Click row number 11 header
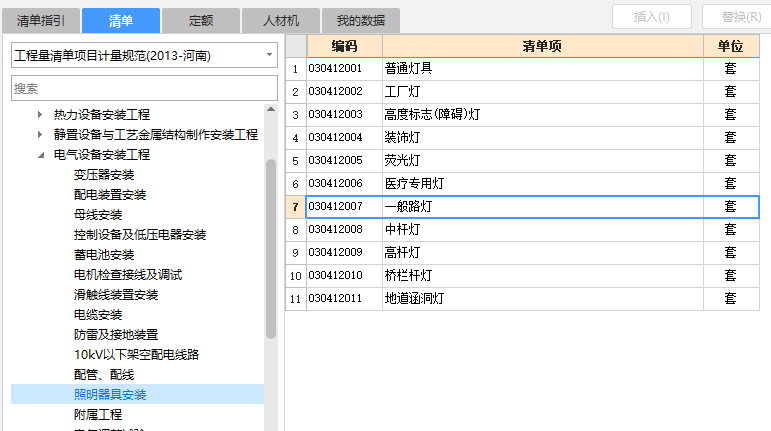This screenshot has height=431, width=771. point(296,299)
